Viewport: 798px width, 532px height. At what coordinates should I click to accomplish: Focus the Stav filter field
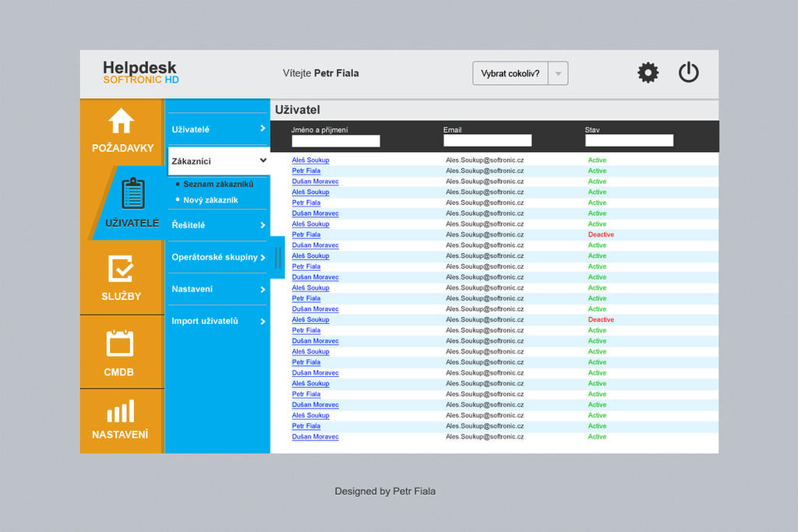(x=629, y=140)
